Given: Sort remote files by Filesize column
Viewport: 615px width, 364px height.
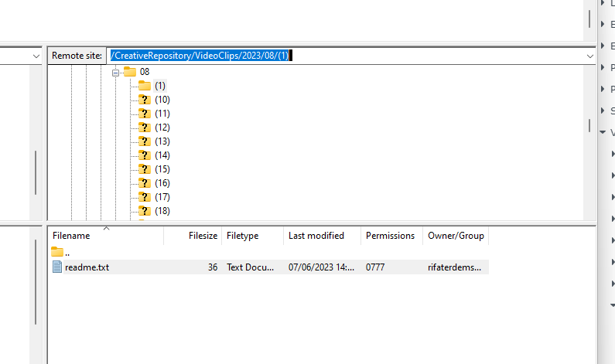Looking at the screenshot, I should click(193, 236).
